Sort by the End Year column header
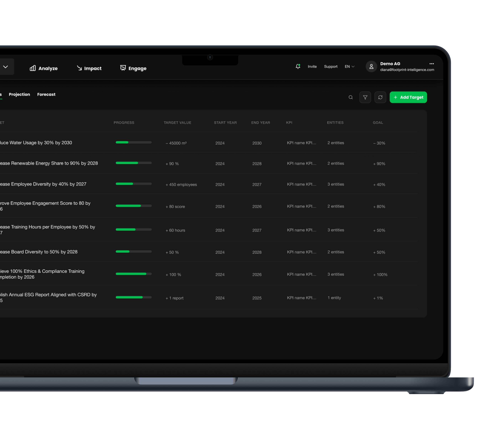 [260, 123]
